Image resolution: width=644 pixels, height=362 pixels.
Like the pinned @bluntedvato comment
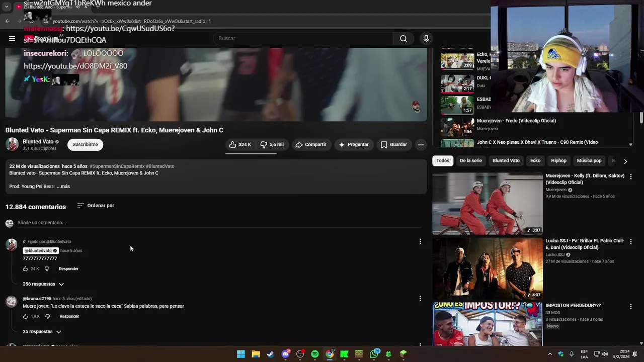click(x=26, y=269)
